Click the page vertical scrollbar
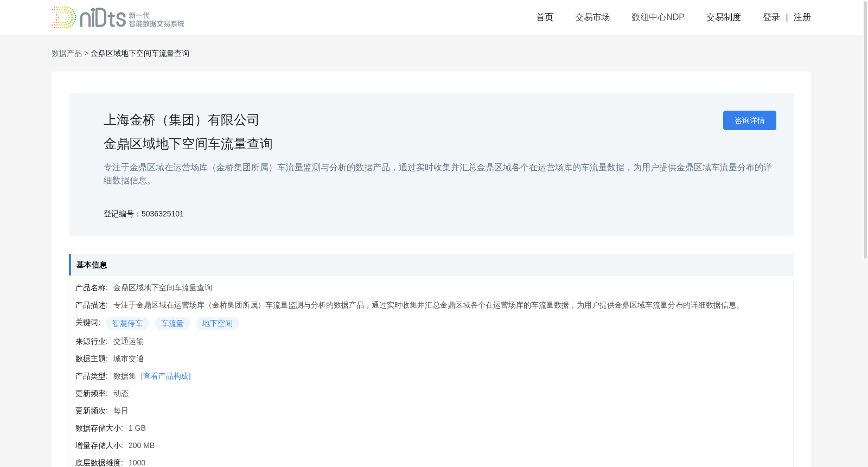The image size is (868, 467). [x=865, y=130]
